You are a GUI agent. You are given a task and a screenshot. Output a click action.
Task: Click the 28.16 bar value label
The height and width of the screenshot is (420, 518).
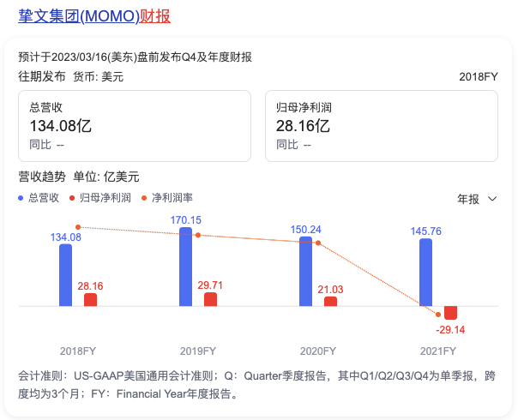90,286
